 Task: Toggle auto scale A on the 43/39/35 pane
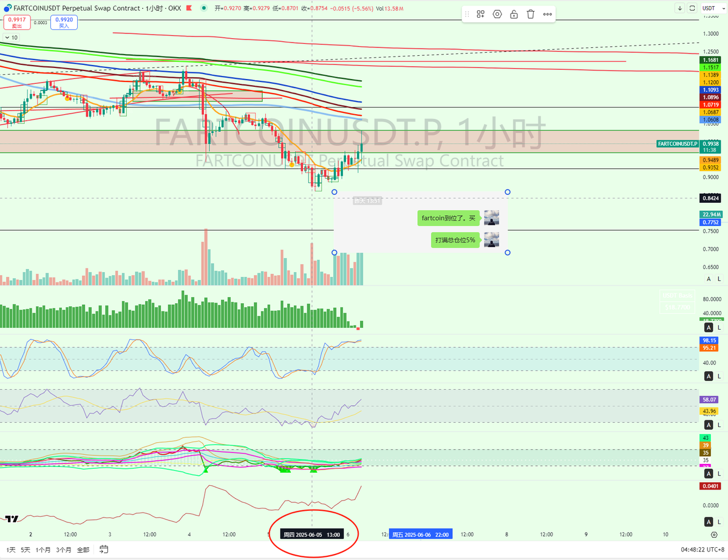pos(709,474)
